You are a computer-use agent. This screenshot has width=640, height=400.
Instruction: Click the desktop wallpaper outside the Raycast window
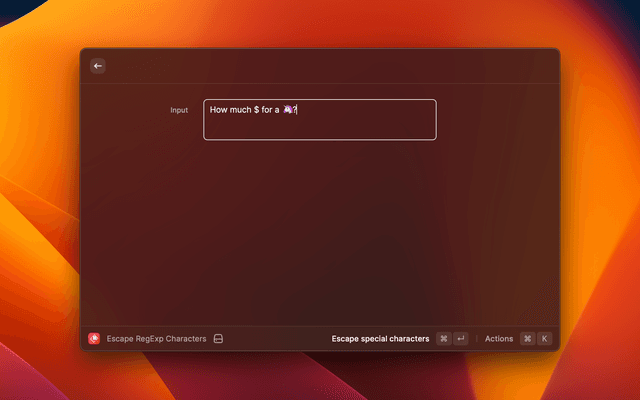pyautogui.click(x=40, y=200)
